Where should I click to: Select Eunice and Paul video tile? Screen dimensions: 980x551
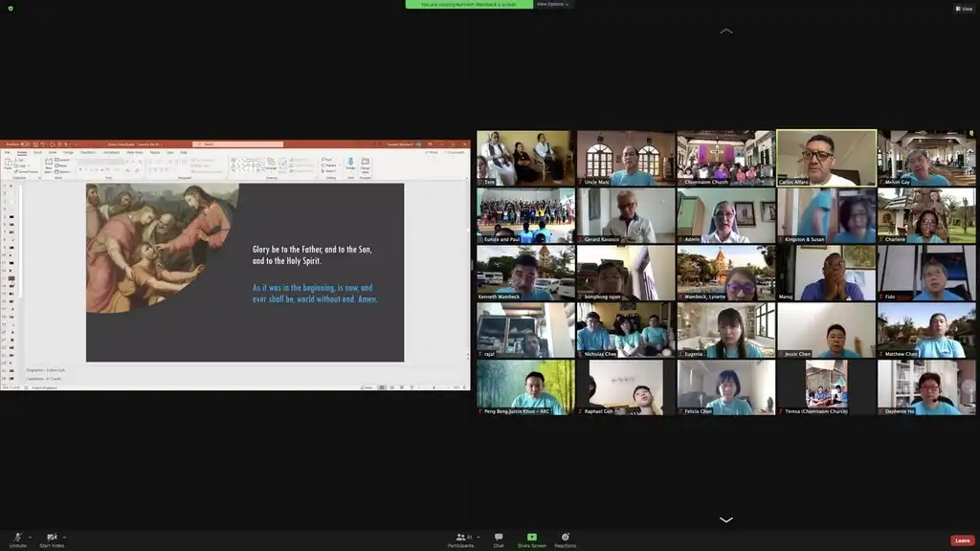(x=525, y=215)
